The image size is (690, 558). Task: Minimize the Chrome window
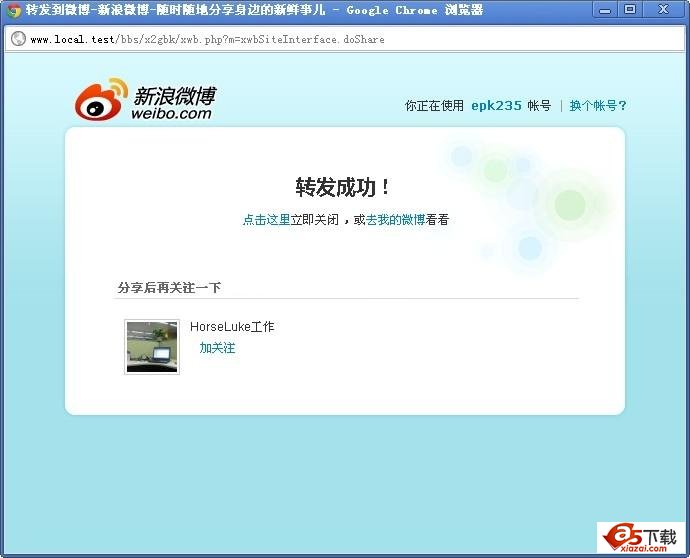606,10
